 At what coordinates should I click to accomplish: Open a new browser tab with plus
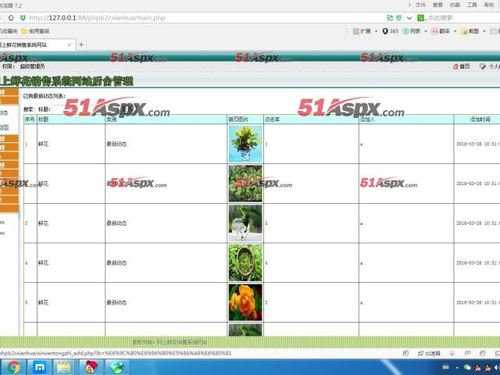81,44
